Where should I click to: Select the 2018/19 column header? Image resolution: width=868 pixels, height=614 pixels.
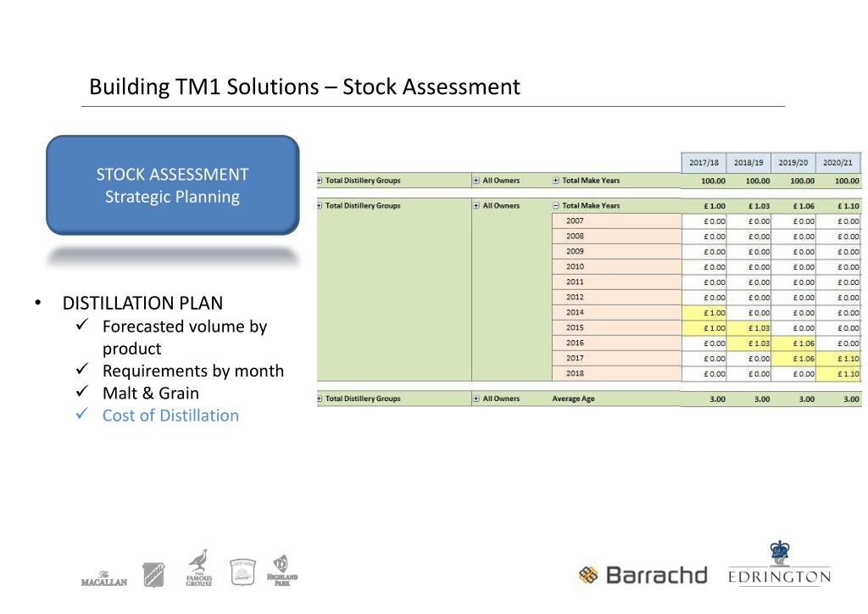click(748, 163)
